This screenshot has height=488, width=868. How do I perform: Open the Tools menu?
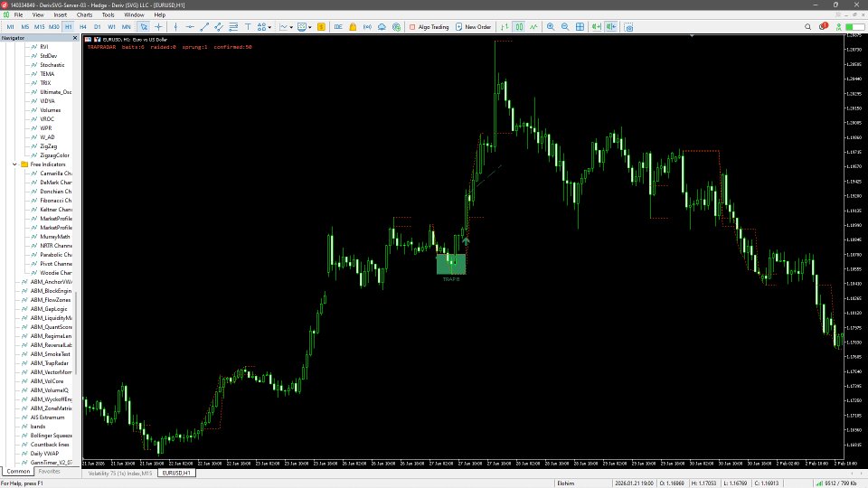pos(108,15)
